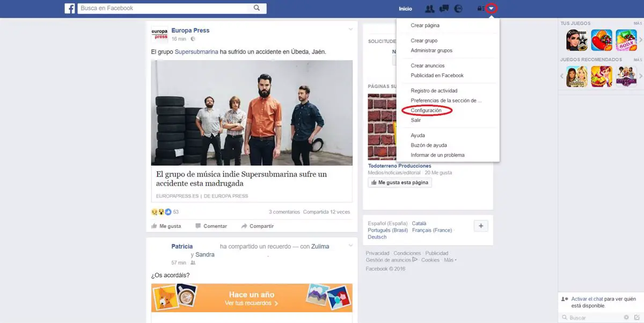The width and height of the screenshot is (644, 323).
Task: Open the Candy Crush Saga game icon
Action: (x=602, y=40)
